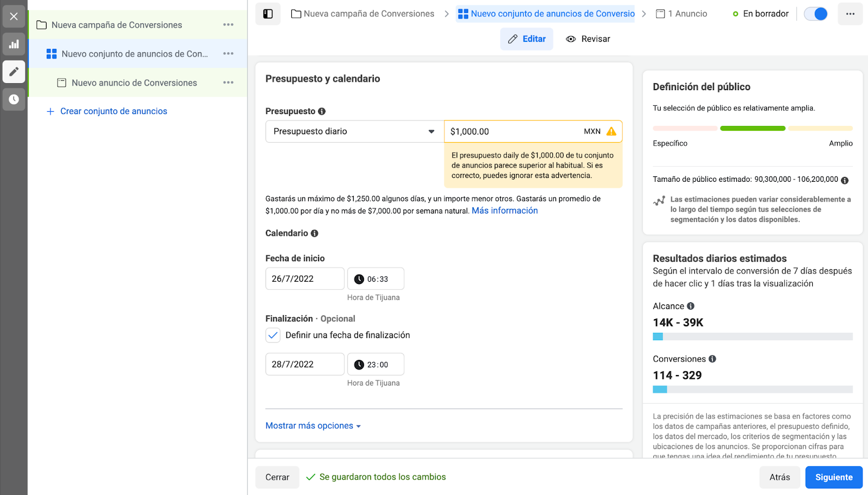Viewport: 868px width, 495px height.
Task: Click the start date field 26/7/2022
Action: coord(304,279)
